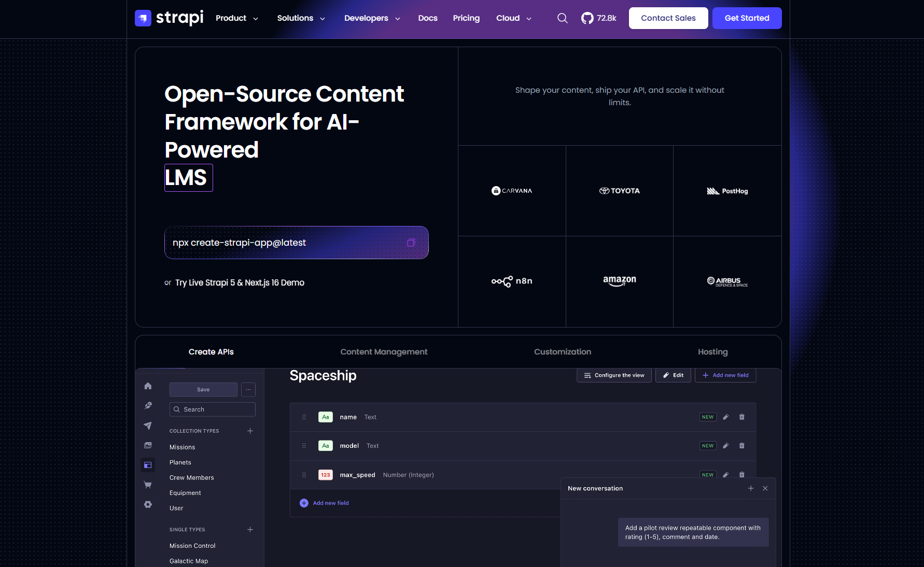Image resolution: width=924 pixels, height=567 pixels.
Task: Click the Toyota logo tile
Action: click(x=620, y=191)
